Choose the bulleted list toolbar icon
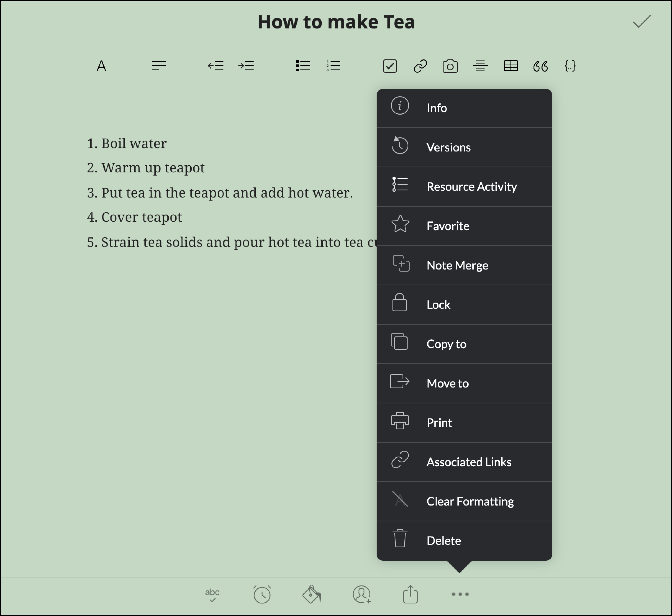 point(303,66)
